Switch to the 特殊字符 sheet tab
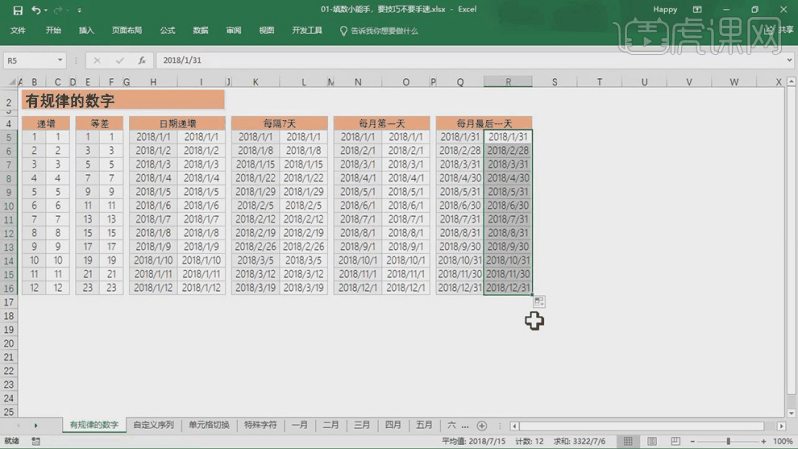 pos(260,425)
